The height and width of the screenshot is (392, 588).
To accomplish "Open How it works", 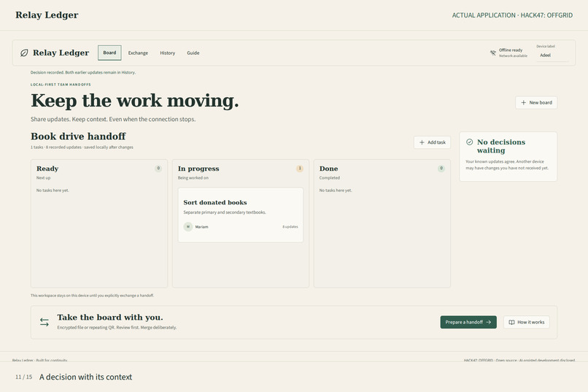I will tap(527, 322).
